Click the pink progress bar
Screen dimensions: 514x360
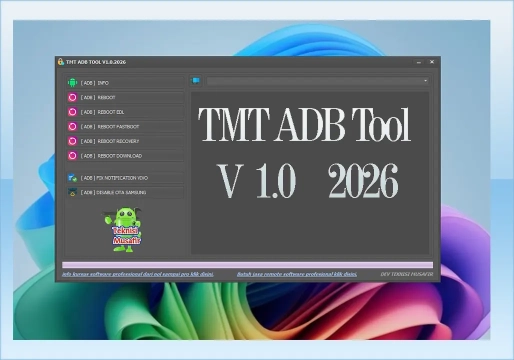click(247, 265)
